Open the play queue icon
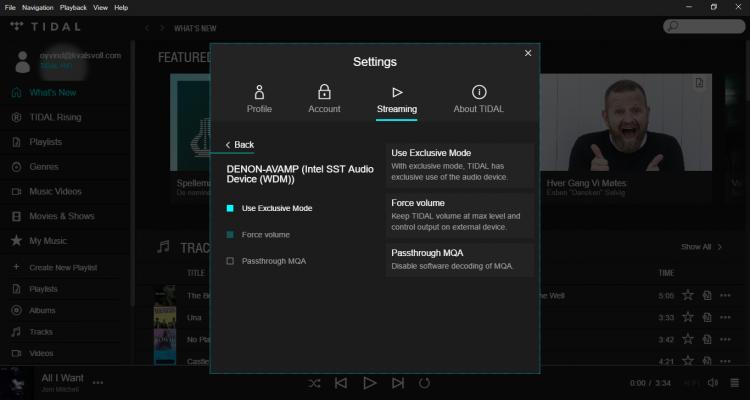Screen dimensions: 750x400 735,383
